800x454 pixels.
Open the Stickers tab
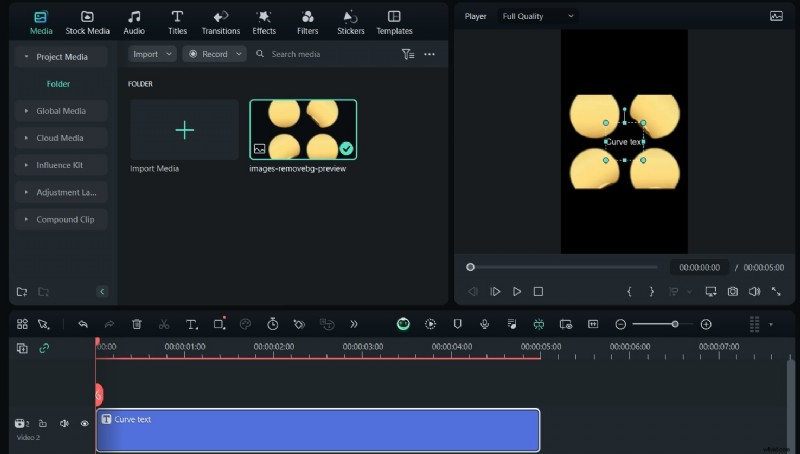(x=350, y=22)
